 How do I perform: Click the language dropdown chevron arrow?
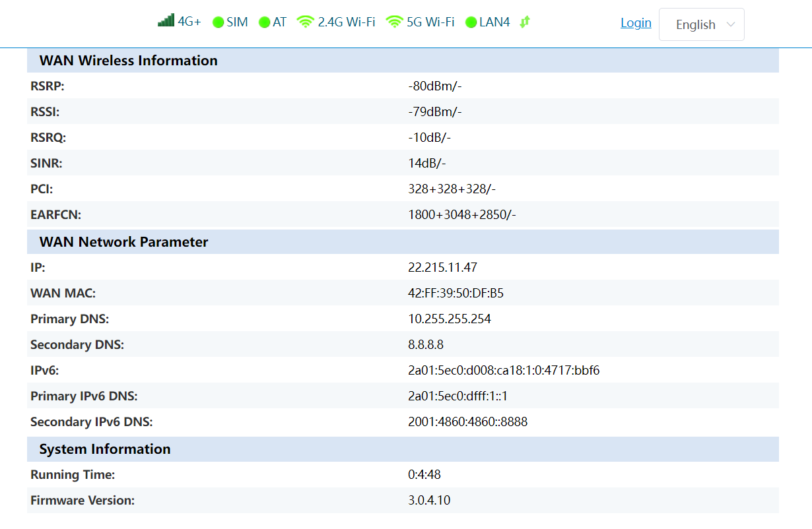click(730, 24)
